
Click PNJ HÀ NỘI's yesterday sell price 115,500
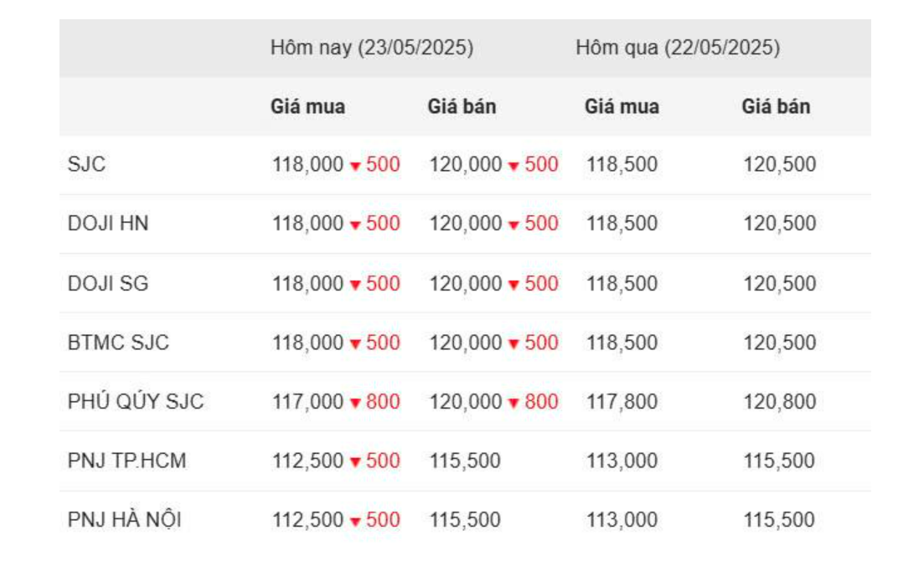779,520
